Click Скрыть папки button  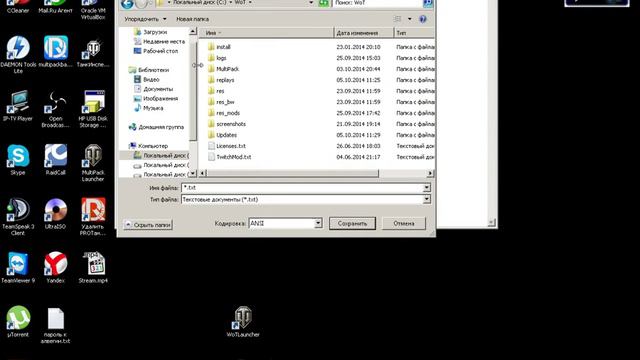pos(148,225)
